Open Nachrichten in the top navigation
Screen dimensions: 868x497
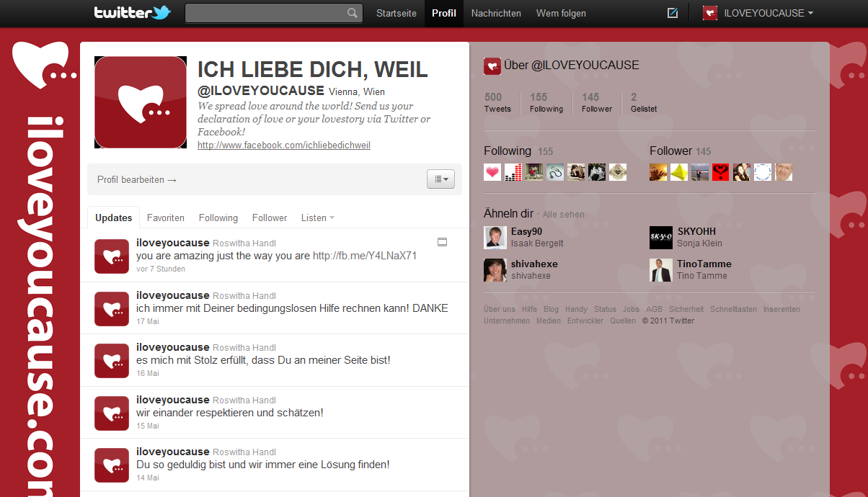[x=496, y=13]
